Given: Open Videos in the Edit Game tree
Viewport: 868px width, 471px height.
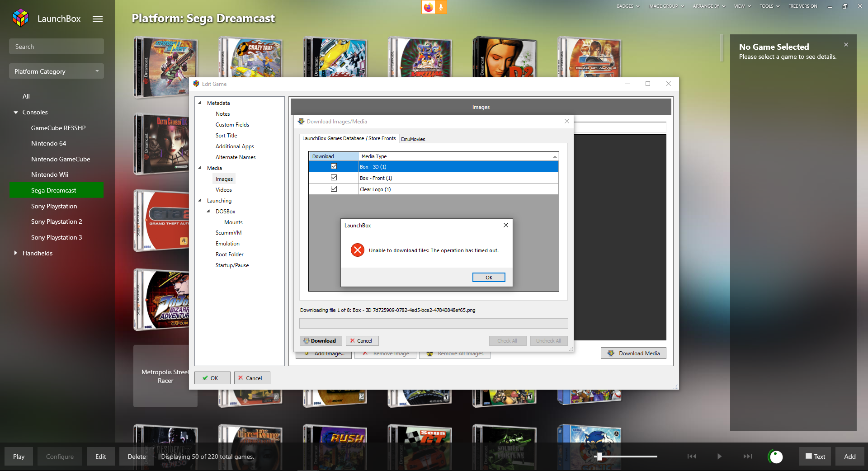Looking at the screenshot, I should click(224, 190).
